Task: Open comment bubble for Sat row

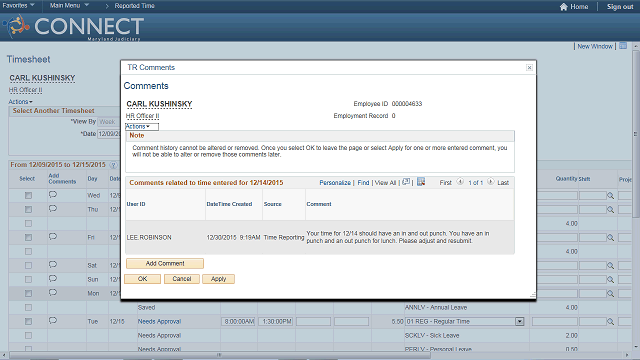Action: click(53, 264)
